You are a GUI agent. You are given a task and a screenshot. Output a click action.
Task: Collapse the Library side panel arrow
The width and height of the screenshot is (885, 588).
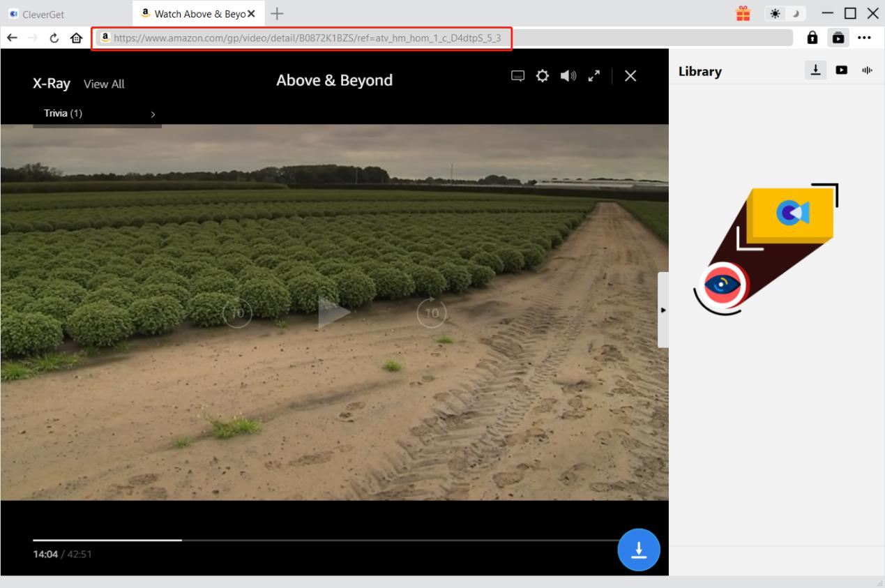coord(663,310)
